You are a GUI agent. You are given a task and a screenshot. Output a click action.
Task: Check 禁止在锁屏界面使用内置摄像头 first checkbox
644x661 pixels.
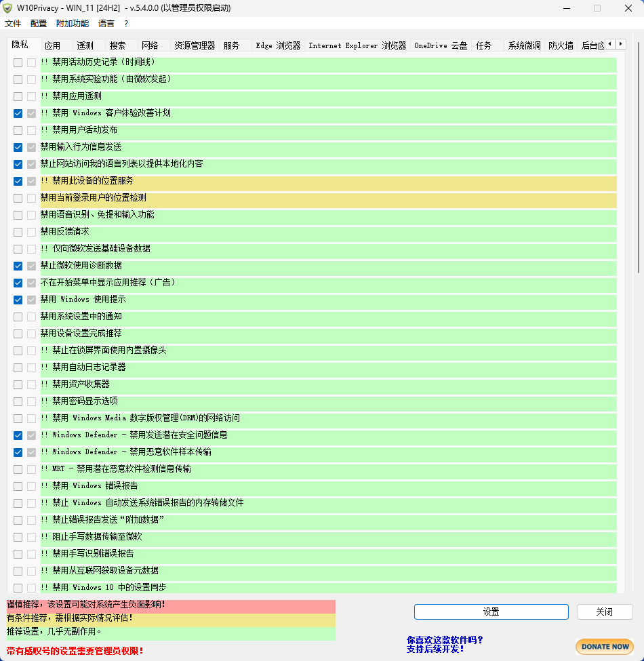pos(18,350)
